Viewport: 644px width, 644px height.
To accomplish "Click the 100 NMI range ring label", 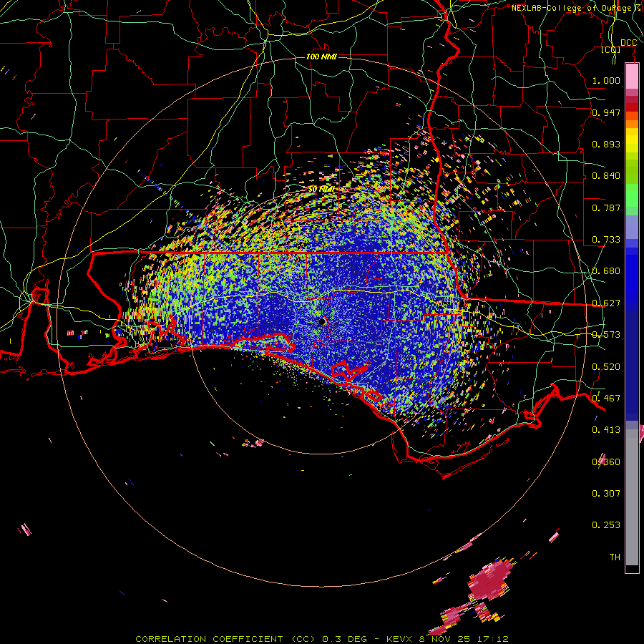I will pos(321,57).
